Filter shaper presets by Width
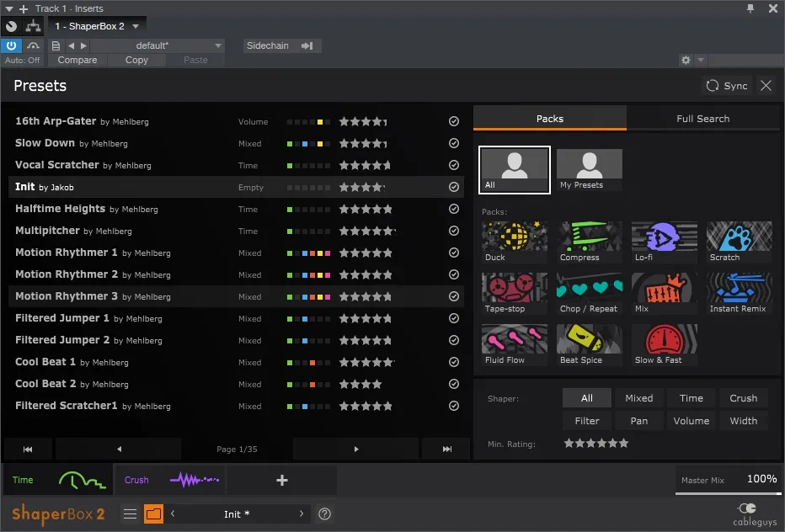This screenshot has width=785, height=532. (744, 421)
